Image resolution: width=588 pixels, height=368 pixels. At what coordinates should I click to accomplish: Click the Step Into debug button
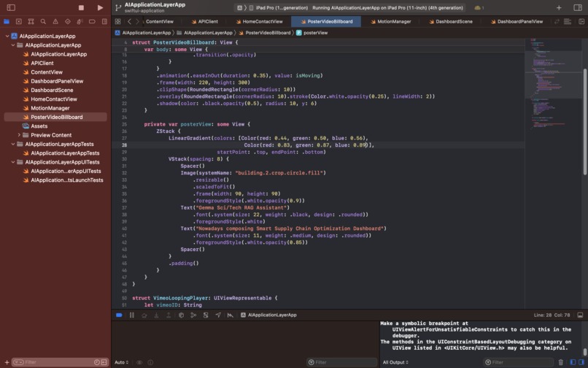coord(156,315)
